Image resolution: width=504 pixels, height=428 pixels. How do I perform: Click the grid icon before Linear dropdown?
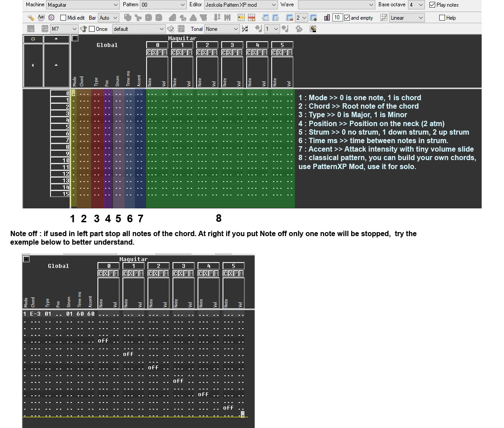(x=383, y=18)
